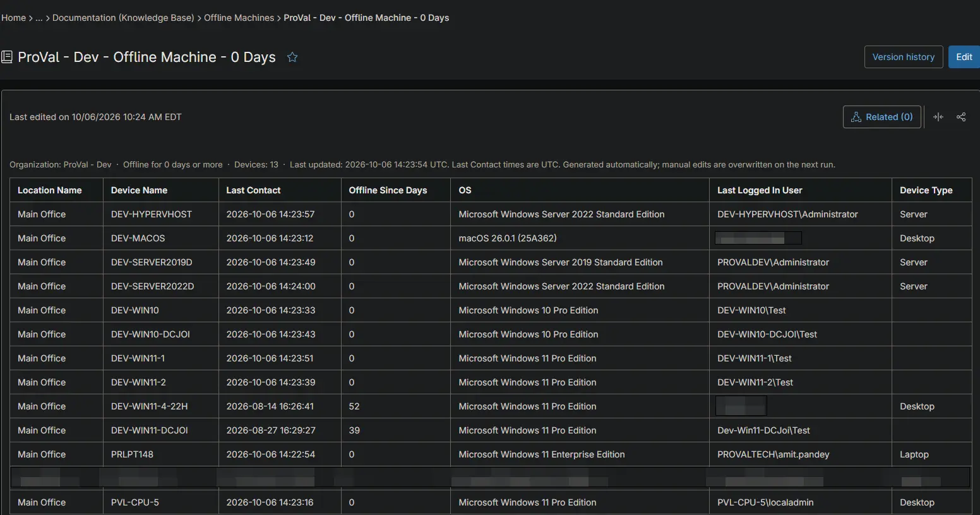980x515 pixels.
Task: Select DEV-SERVER2022D device name cell
Action: pyautogui.click(x=161, y=286)
